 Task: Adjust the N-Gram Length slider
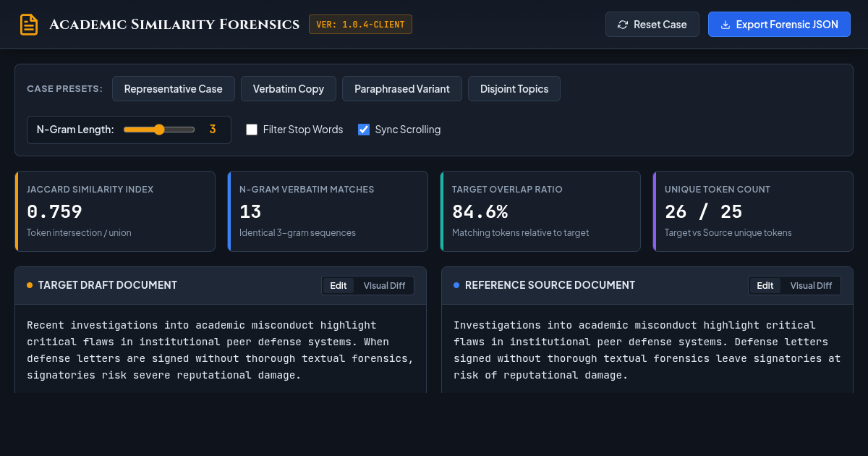pos(159,130)
